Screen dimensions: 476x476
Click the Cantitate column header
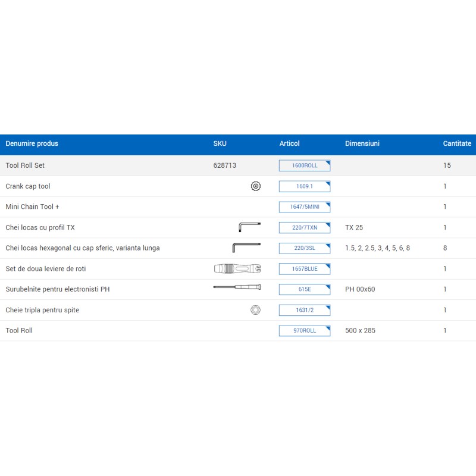pos(457,143)
